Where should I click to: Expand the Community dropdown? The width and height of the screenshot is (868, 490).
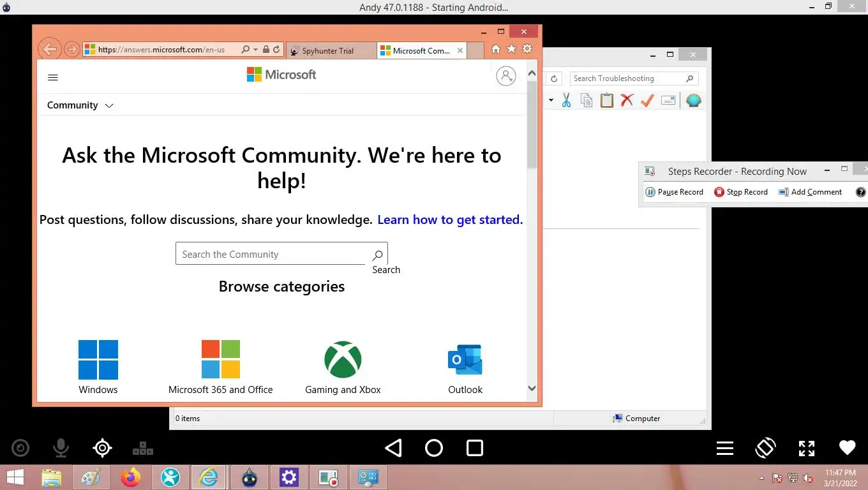80,105
